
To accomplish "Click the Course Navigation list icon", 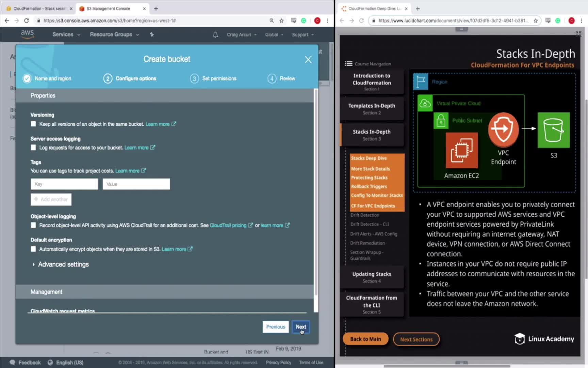I will pos(348,64).
